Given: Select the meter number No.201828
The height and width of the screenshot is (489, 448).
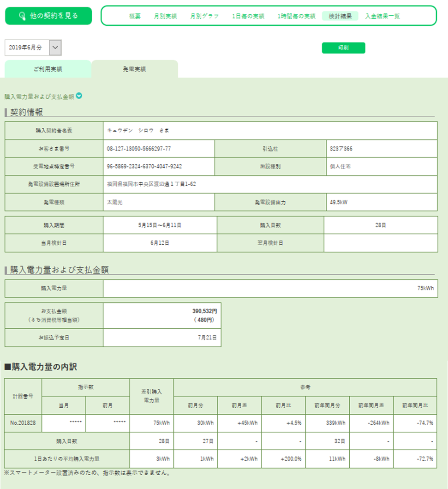Looking at the screenshot, I should [23, 423].
